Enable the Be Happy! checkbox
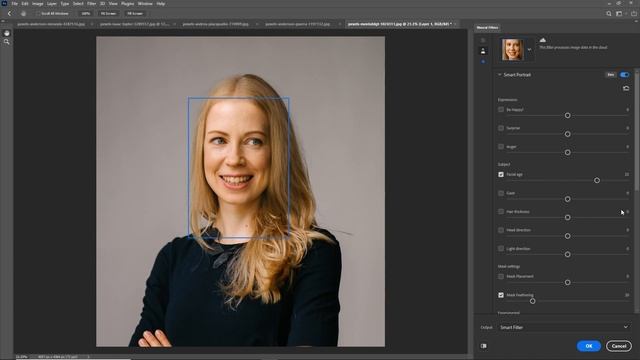640x360 pixels. coord(501,109)
